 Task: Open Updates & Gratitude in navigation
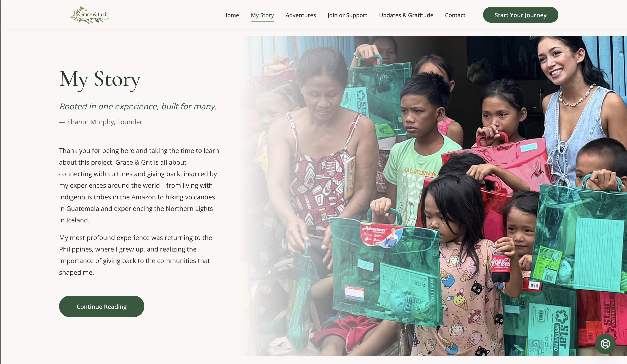coord(406,15)
